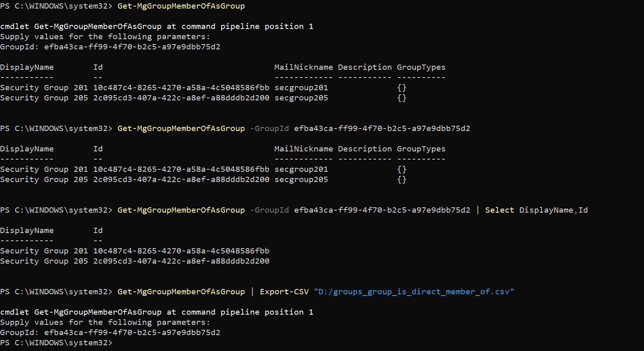The height and width of the screenshot is (351, 644).
Task: Click the Export-CSV command text
Action: tap(284, 292)
